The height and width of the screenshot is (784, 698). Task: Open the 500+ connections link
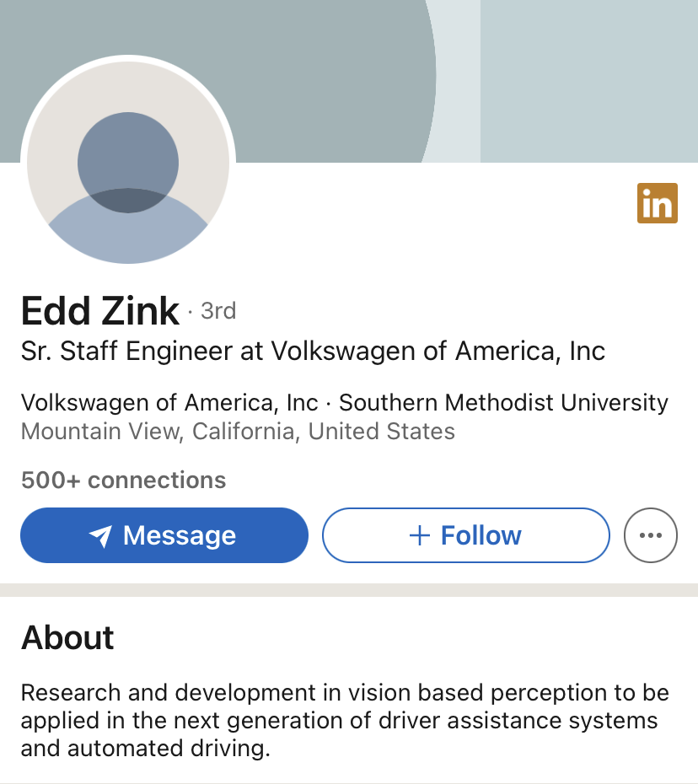[x=123, y=481]
